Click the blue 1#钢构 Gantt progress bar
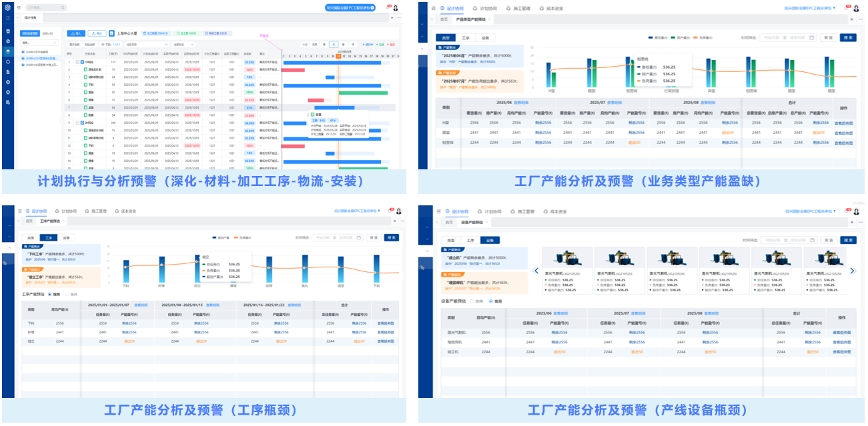 point(332,62)
